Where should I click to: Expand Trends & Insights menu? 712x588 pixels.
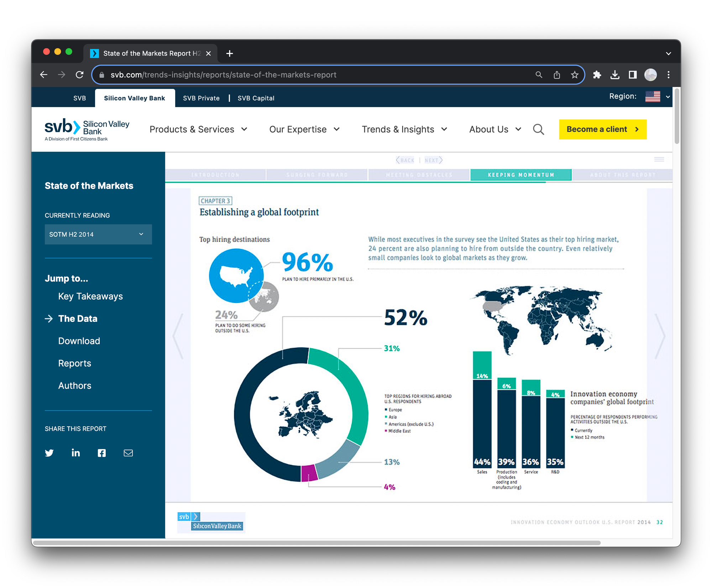(x=404, y=129)
